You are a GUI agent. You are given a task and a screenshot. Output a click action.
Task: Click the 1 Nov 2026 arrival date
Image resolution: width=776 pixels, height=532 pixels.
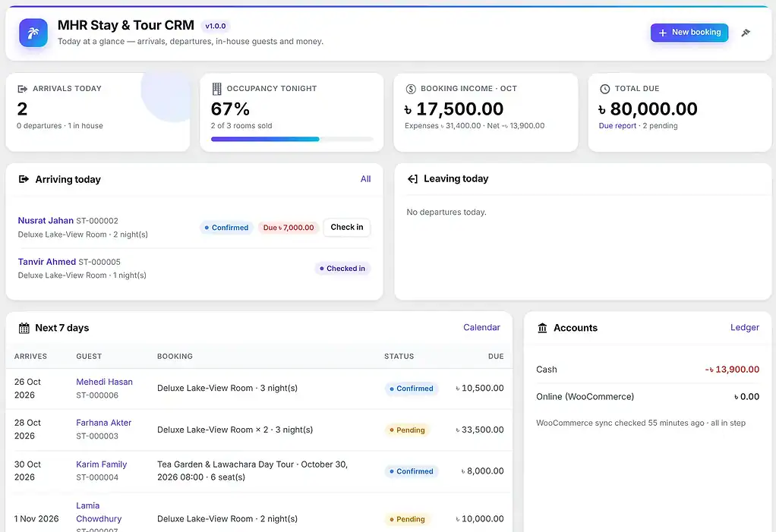pyautogui.click(x=36, y=518)
